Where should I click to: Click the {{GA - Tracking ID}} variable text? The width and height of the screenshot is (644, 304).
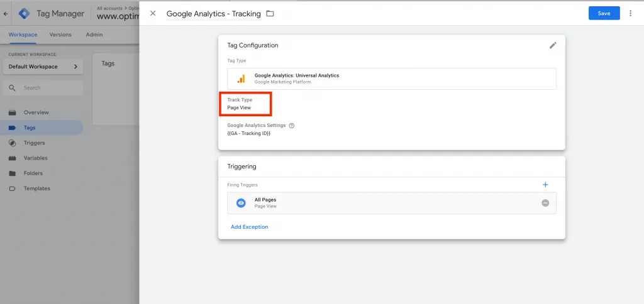249,133
